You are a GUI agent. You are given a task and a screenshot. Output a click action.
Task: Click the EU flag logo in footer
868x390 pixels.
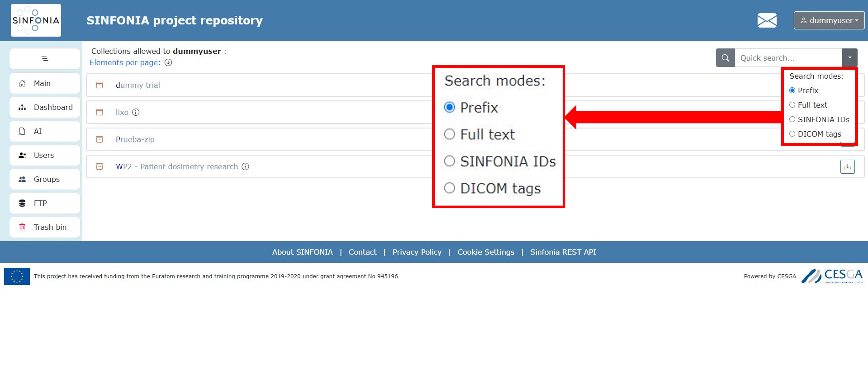pos(17,276)
